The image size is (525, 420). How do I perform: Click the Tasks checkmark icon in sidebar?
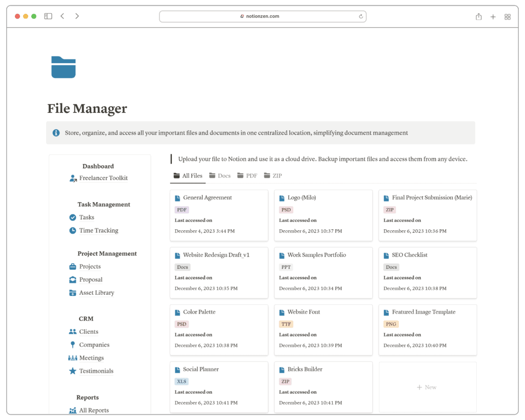pyautogui.click(x=73, y=217)
